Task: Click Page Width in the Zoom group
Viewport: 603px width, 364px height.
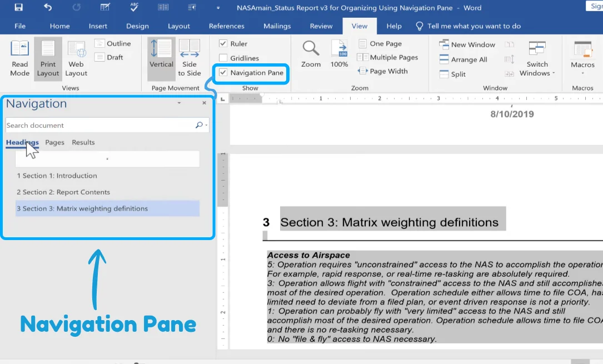Action: point(388,71)
